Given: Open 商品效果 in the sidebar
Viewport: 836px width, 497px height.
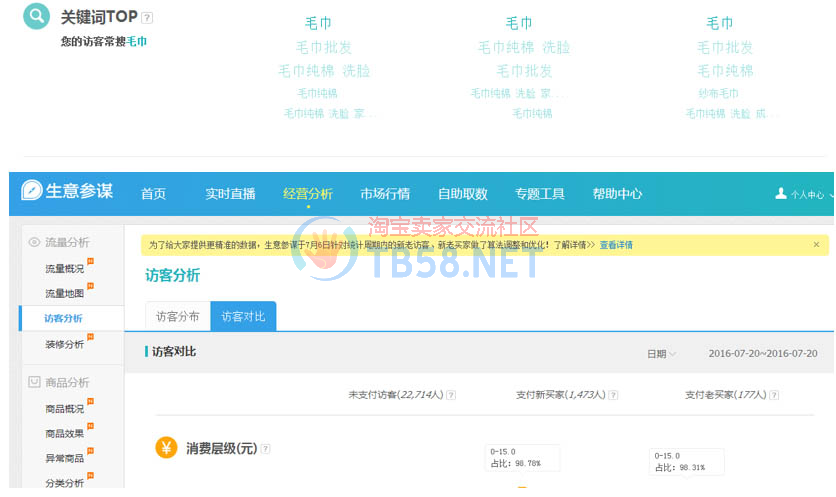Looking at the screenshot, I should pyautogui.click(x=65, y=434).
